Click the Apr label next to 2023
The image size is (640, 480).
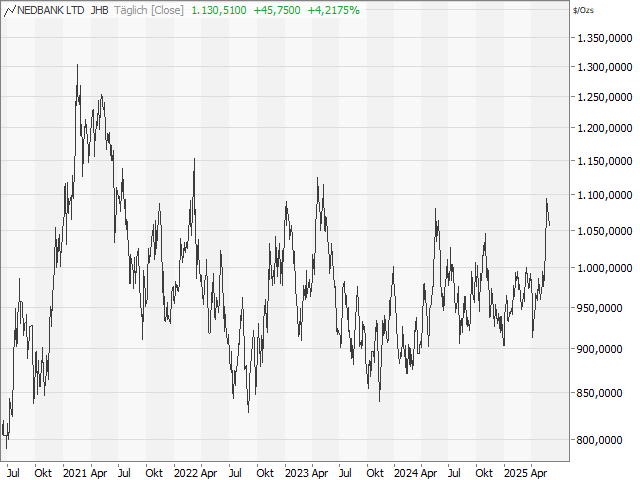click(320, 473)
